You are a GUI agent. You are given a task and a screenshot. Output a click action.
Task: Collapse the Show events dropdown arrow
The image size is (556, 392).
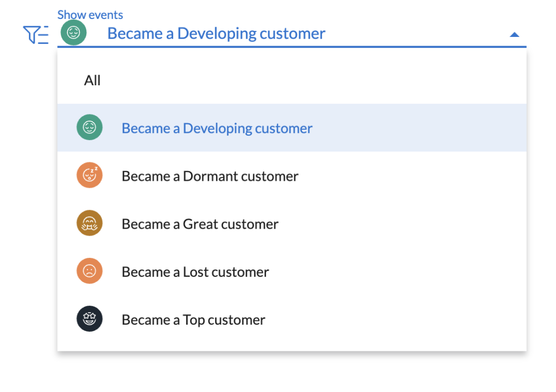pyautogui.click(x=514, y=35)
